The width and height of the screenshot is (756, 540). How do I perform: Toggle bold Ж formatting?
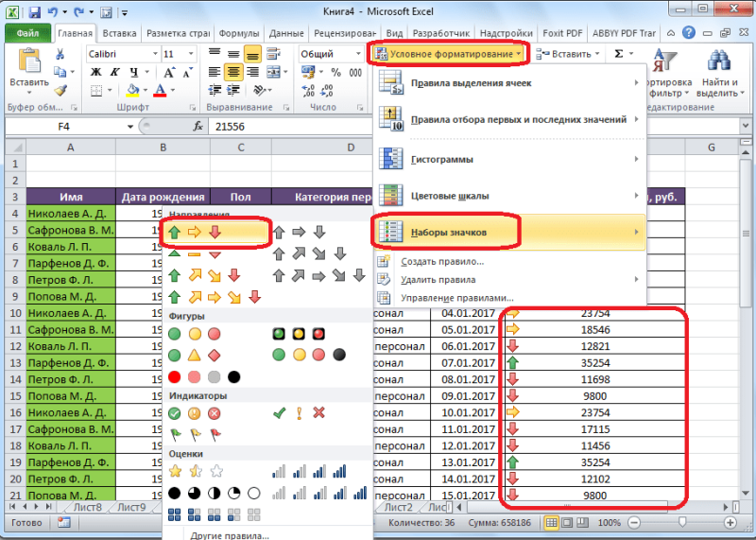[x=96, y=73]
